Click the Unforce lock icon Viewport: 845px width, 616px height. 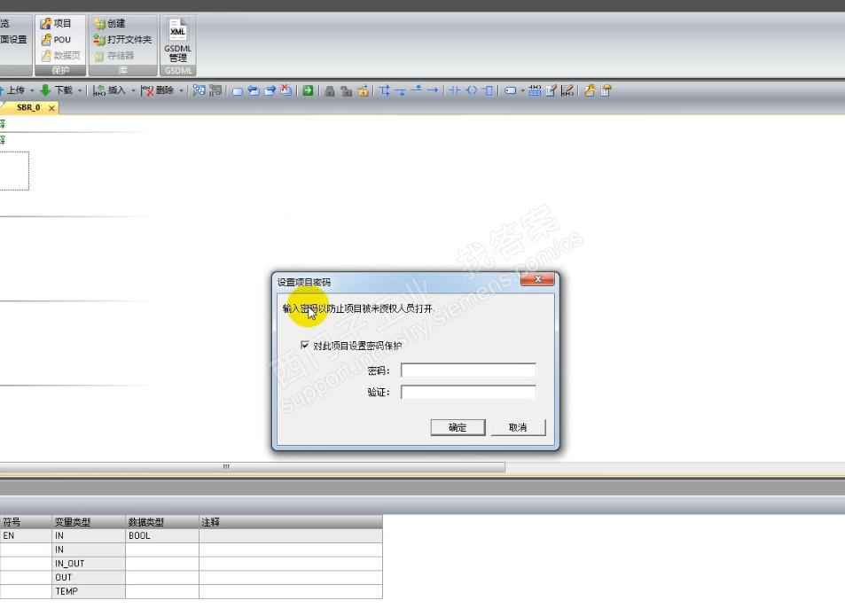[347, 91]
